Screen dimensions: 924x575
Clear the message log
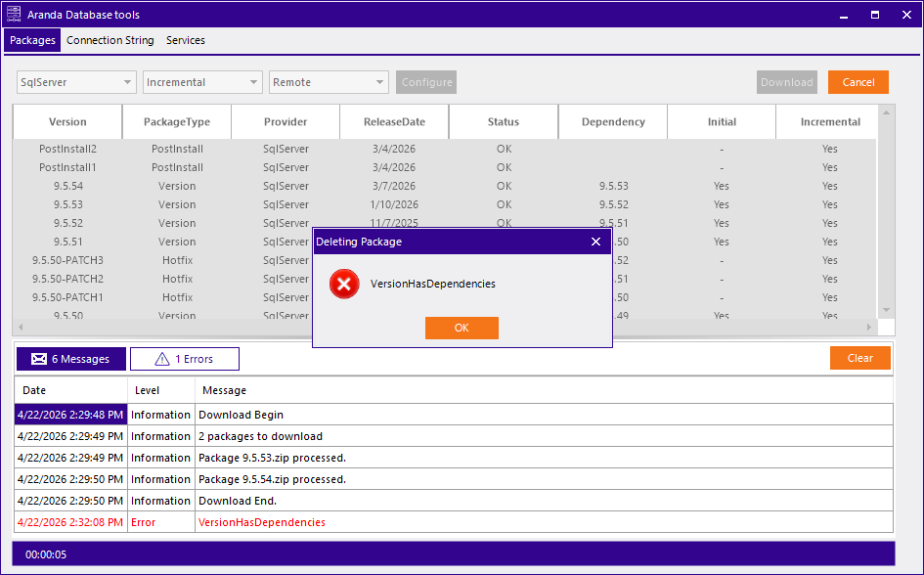pos(859,358)
